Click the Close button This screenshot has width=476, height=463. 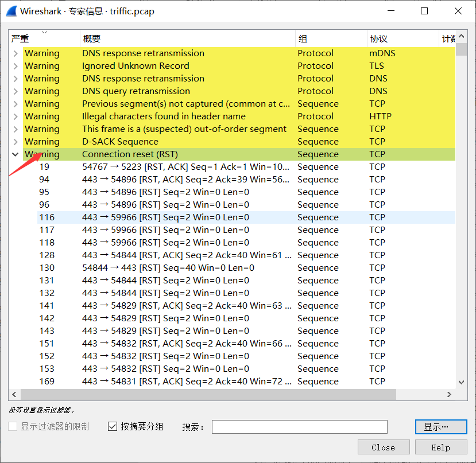384,448
